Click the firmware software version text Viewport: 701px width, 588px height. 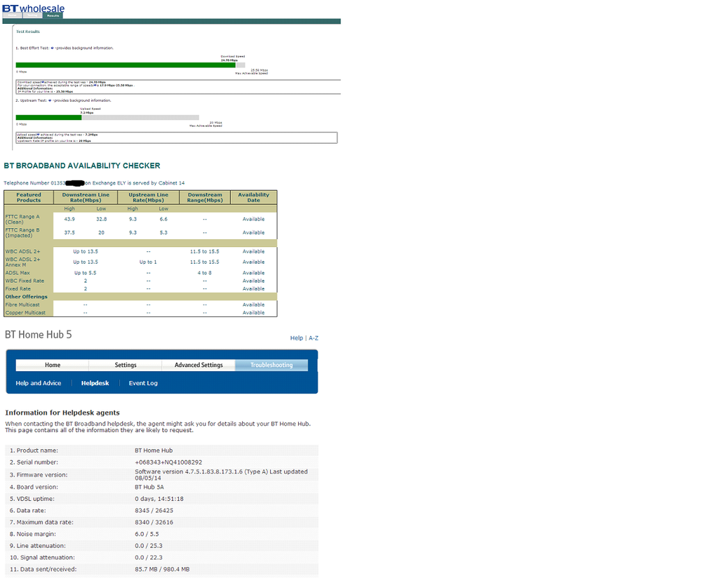click(x=221, y=475)
